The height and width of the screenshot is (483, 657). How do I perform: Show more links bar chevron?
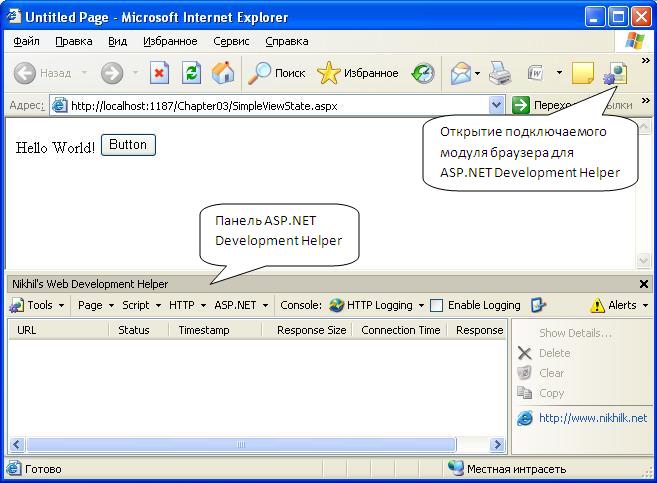pos(646,101)
